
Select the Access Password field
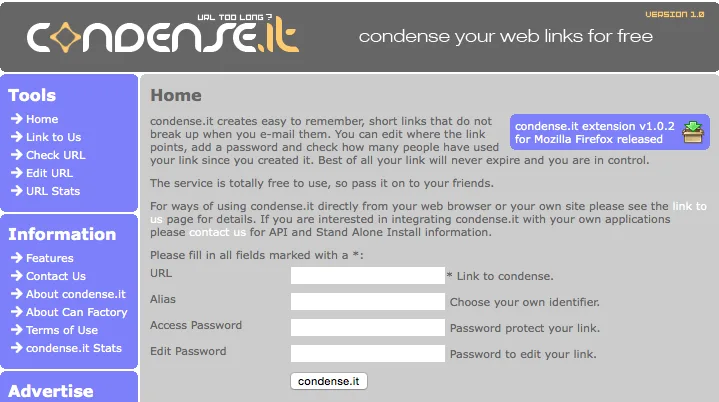pyautogui.click(x=367, y=327)
